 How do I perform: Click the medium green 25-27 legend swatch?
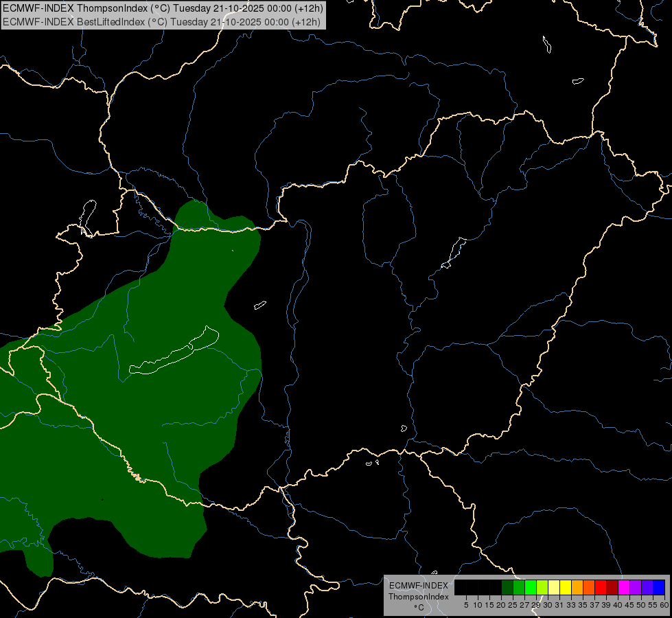(x=519, y=587)
